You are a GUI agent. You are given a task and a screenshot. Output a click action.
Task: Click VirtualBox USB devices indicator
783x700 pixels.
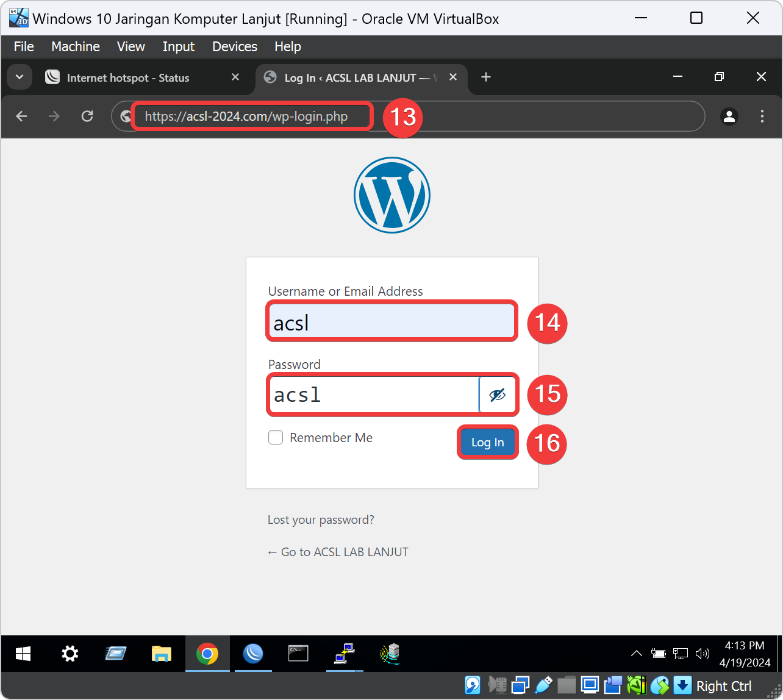pos(543,685)
